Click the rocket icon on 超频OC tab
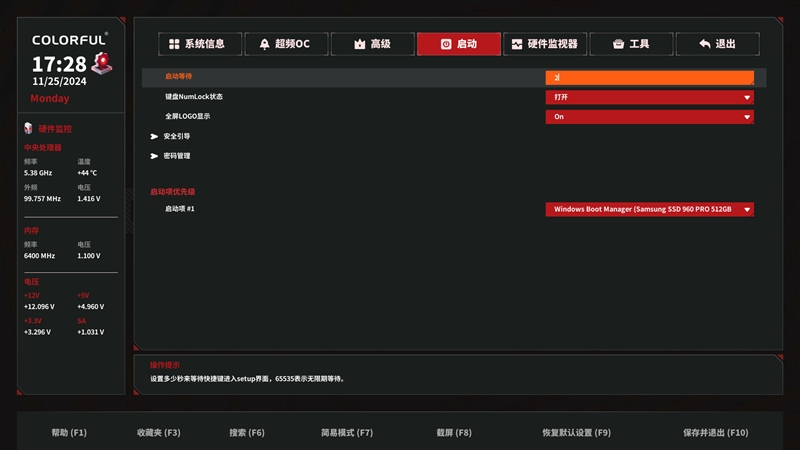The height and width of the screenshot is (450, 800). 264,44
